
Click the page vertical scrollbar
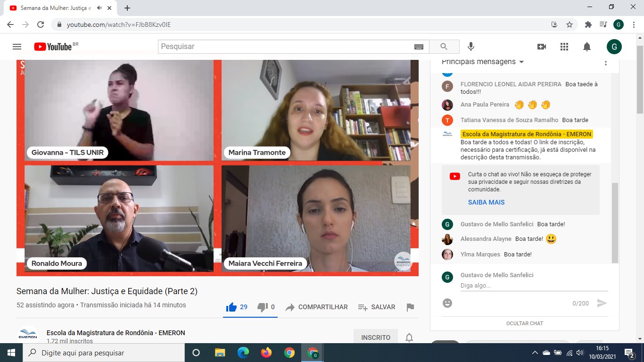click(640, 80)
